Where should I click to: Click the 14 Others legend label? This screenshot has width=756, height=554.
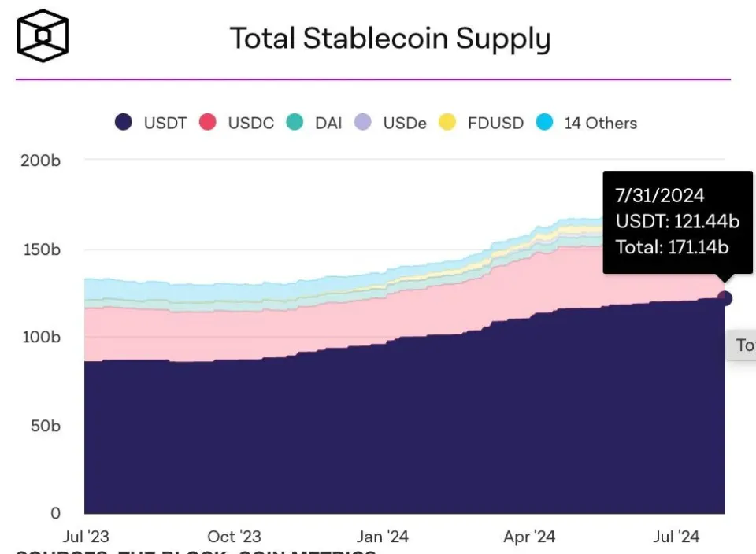click(x=601, y=124)
